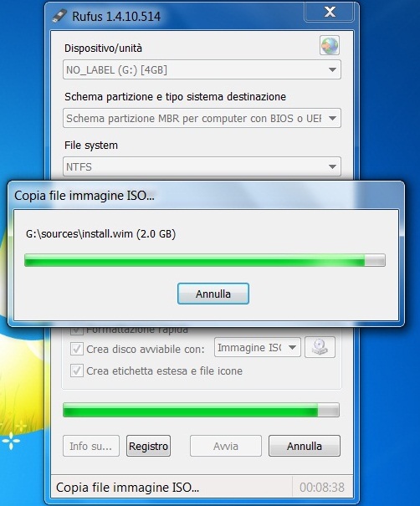420x506 pixels.
Task: Open the Dispositivo/unità dropdown
Action: [x=202, y=69]
